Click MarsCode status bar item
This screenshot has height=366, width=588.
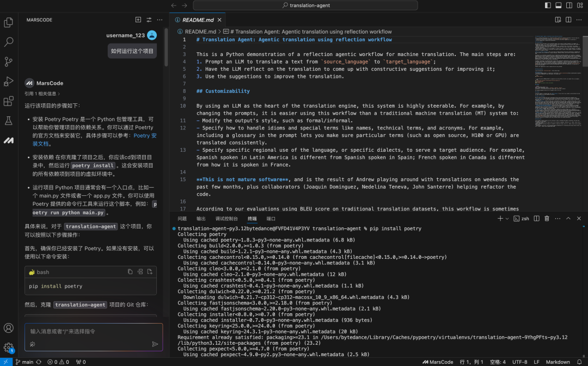point(438,362)
